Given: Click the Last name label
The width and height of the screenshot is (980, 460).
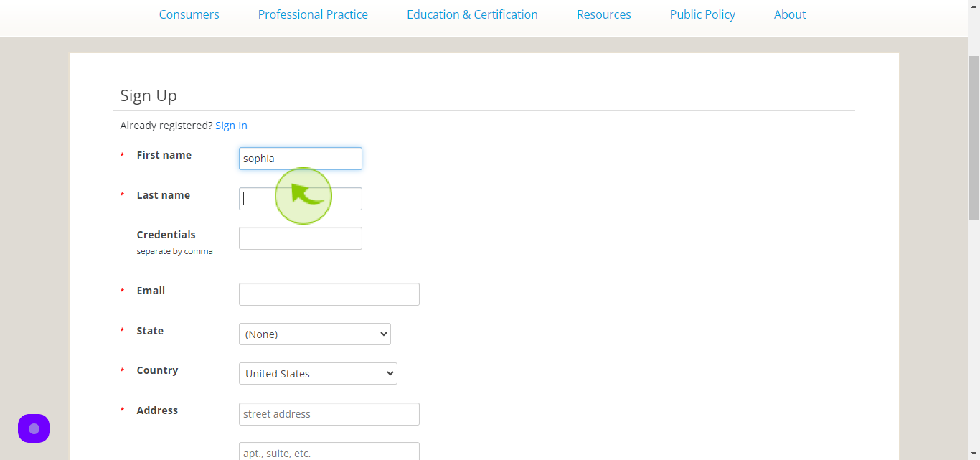Looking at the screenshot, I should point(164,195).
